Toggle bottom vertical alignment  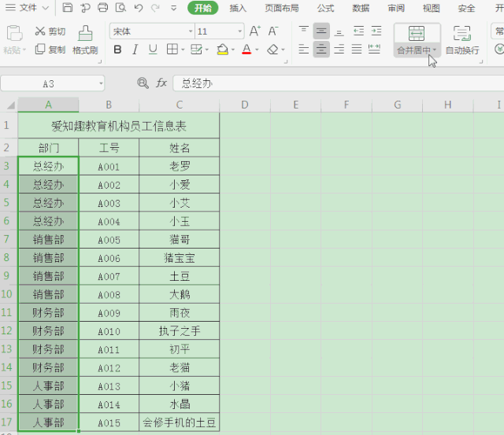coord(339,31)
